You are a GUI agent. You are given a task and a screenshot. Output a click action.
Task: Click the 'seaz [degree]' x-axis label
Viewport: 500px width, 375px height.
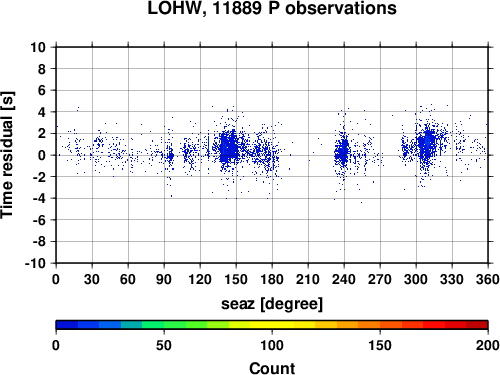[x=272, y=304]
